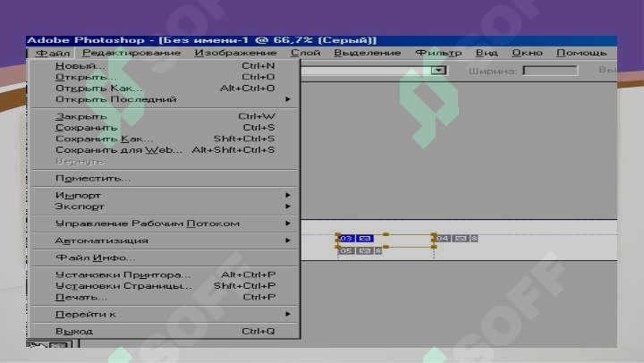Click the Ширина input field
The height and width of the screenshot is (363, 644).
coord(550,71)
